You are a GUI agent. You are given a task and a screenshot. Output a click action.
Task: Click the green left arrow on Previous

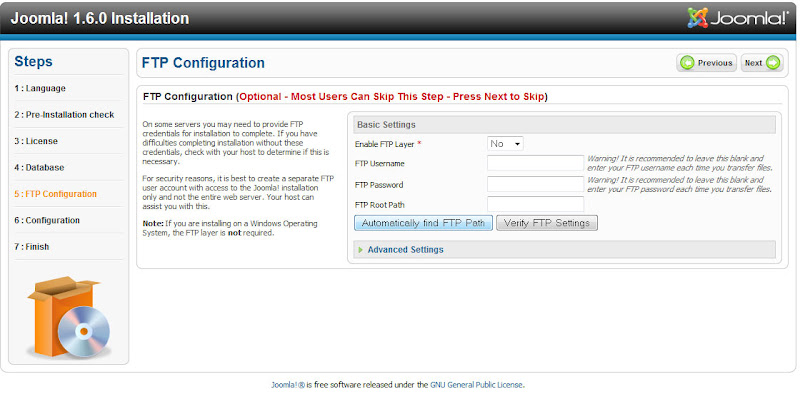point(688,63)
